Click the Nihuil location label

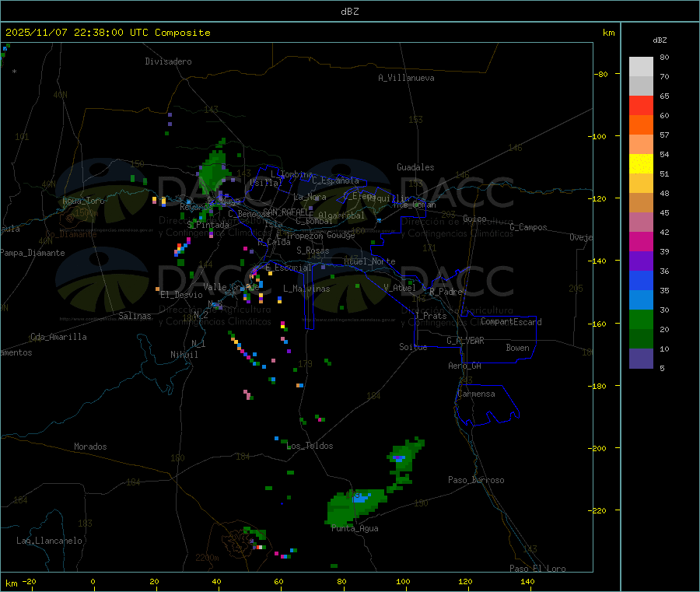[184, 355]
